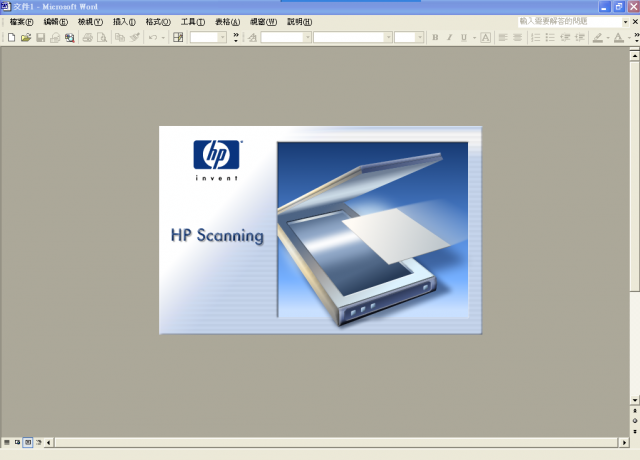Click vertical scrollbar up arrow
Viewport: 640px width, 460px height.
[635, 55]
